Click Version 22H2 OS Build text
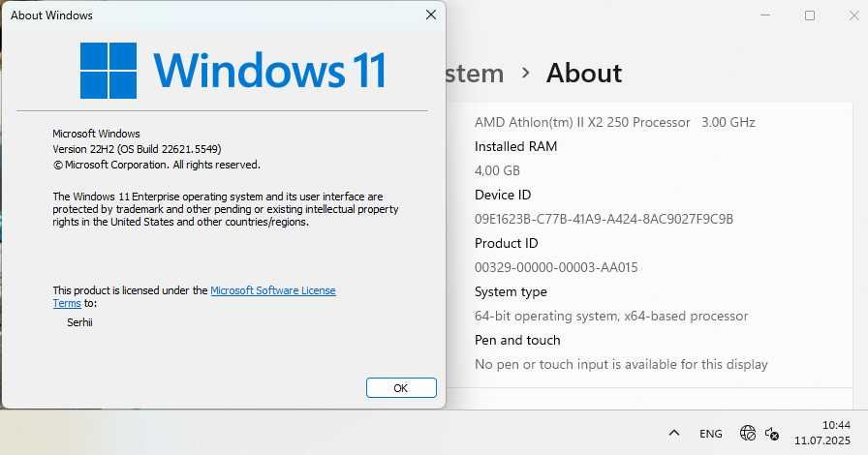868x455 pixels. pyautogui.click(x=137, y=149)
